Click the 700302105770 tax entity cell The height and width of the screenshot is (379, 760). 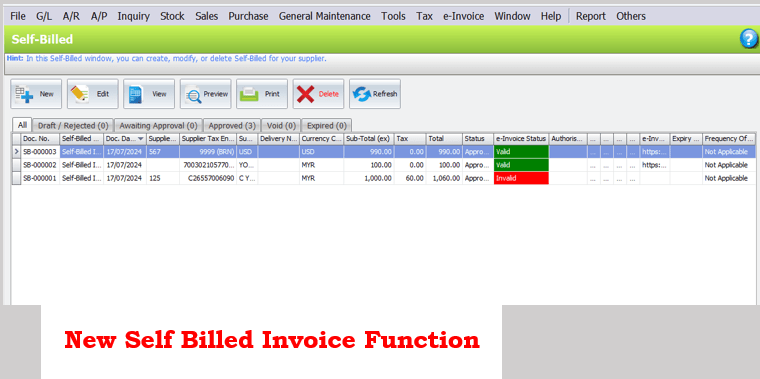click(x=208, y=165)
